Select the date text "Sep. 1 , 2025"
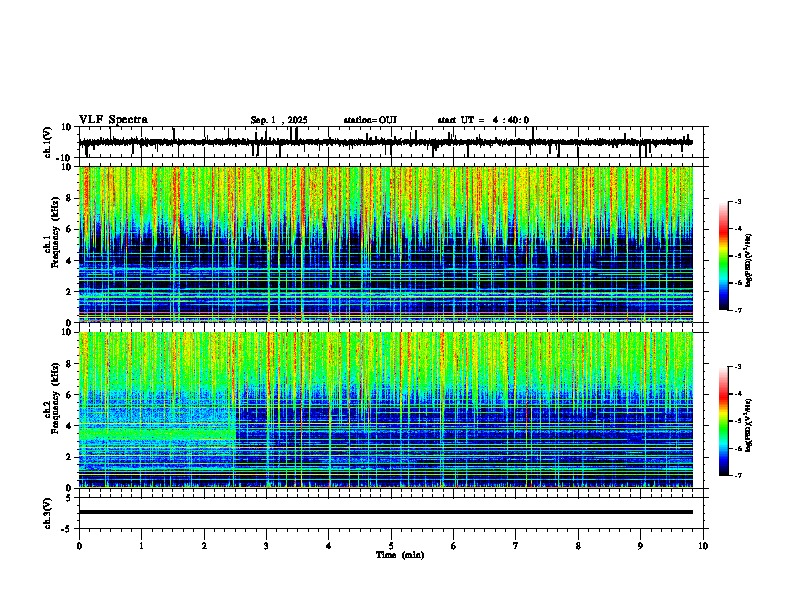Viewport: 792px width, 612px height. point(279,120)
